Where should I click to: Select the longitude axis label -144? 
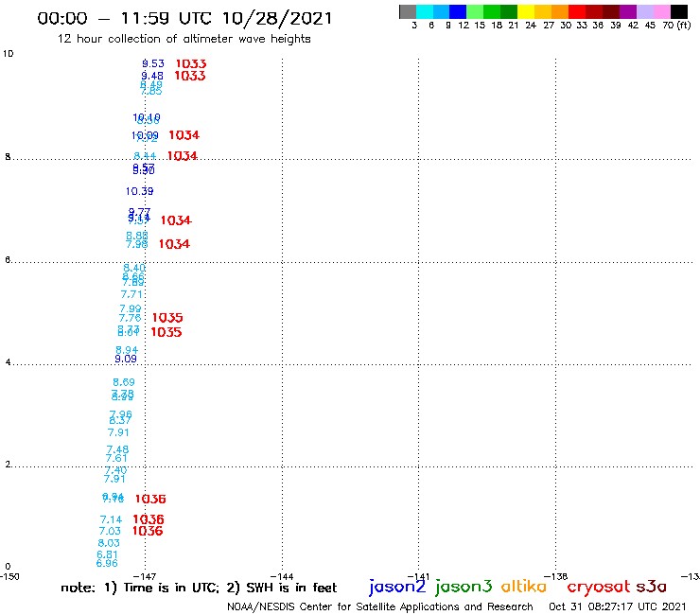(x=282, y=577)
